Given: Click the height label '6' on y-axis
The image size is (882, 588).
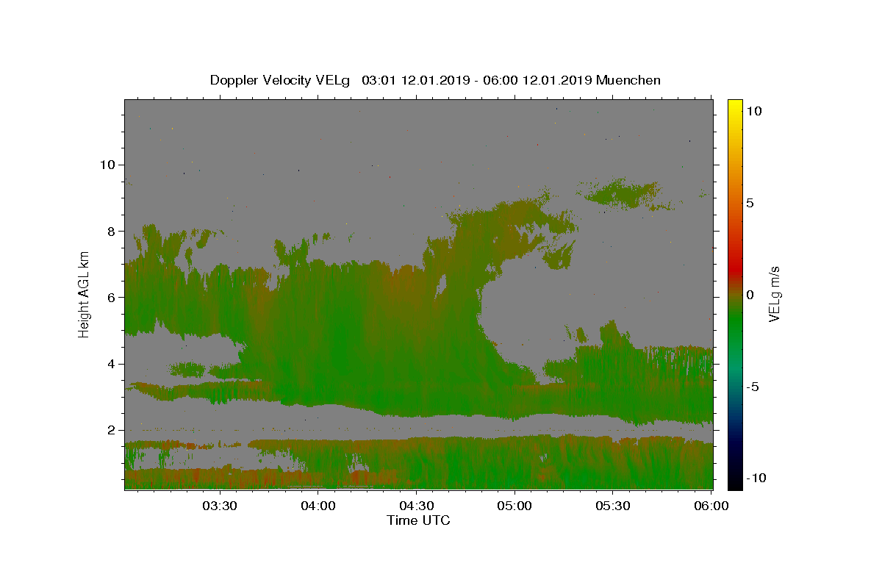Looking at the screenshot, I should tap(111, 297).
